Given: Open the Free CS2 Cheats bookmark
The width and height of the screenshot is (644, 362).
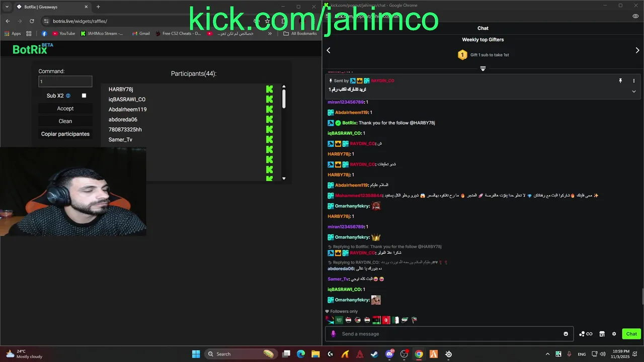Looking at the screenshot, I should tap(179, 34).
